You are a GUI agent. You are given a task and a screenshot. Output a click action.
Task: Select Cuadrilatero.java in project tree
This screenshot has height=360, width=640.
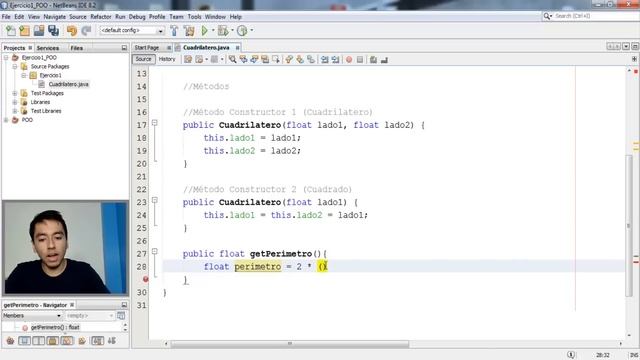click(68, 84)
